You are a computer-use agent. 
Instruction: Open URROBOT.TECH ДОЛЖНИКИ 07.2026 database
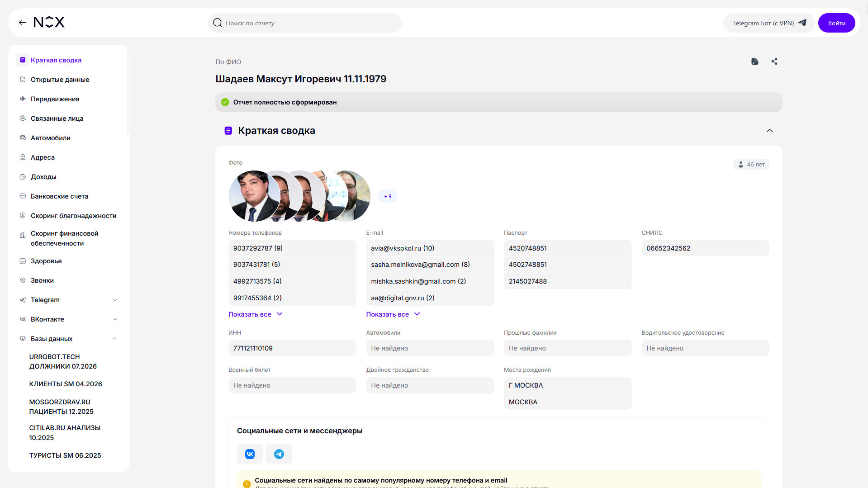coord(63,361)
